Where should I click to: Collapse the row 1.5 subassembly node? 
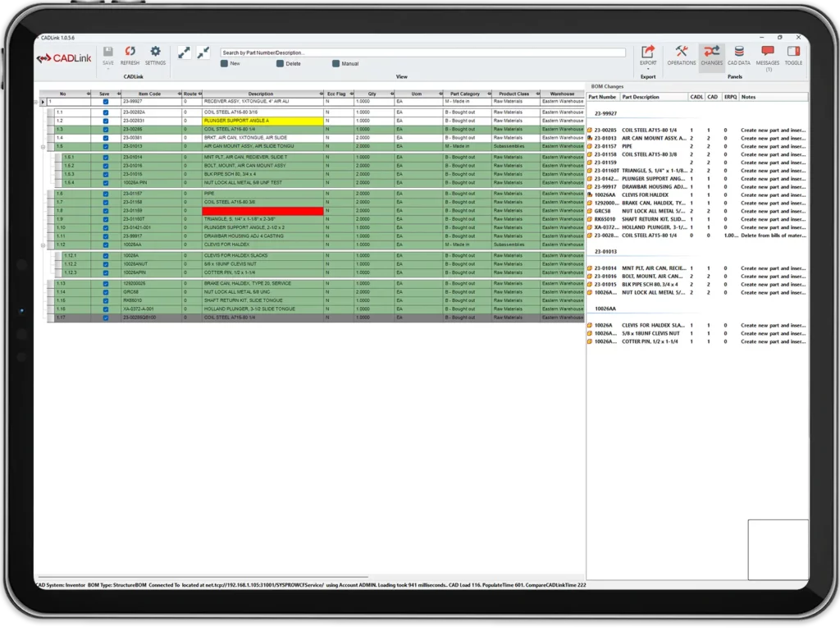(43, 147)
